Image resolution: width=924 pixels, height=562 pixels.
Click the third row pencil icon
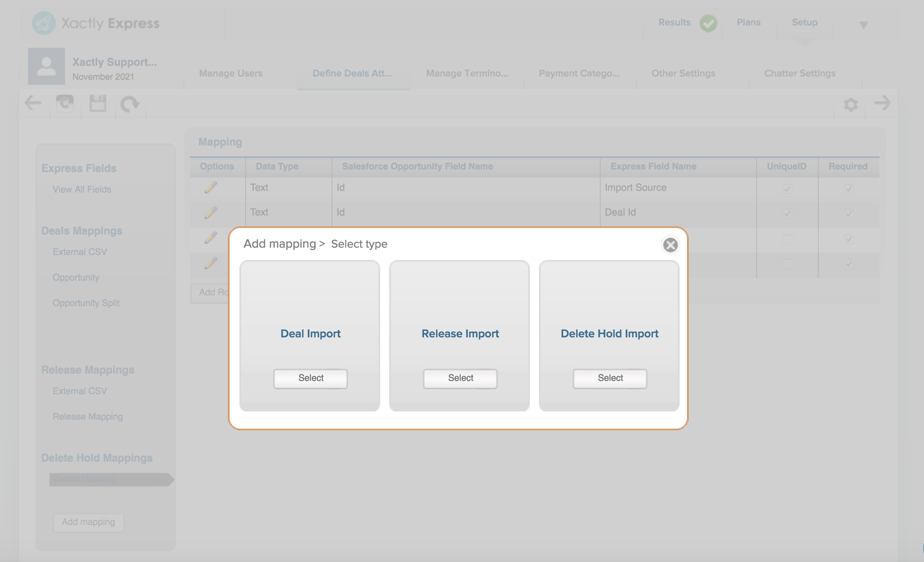pyautogui.click(x=211, y=238)
